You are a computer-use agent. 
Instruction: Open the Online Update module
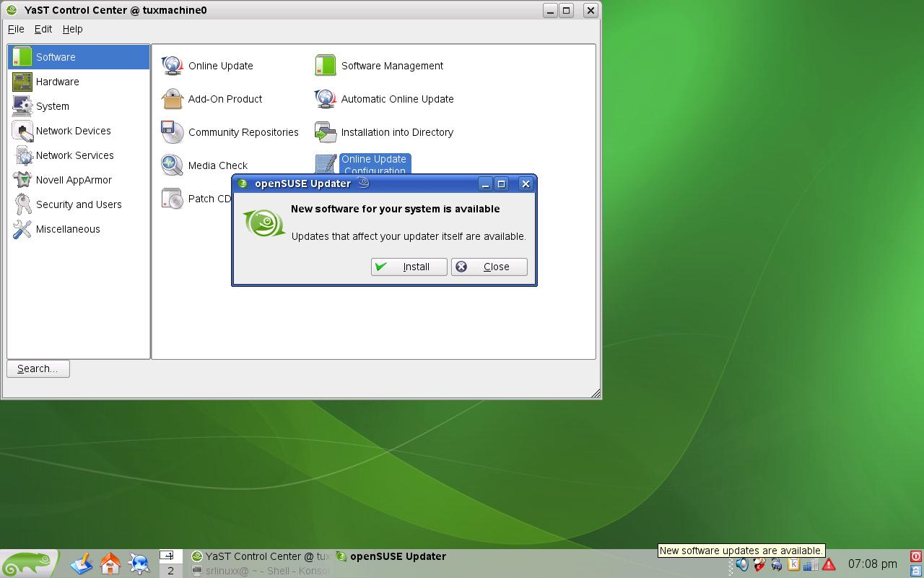click(207, 66)
